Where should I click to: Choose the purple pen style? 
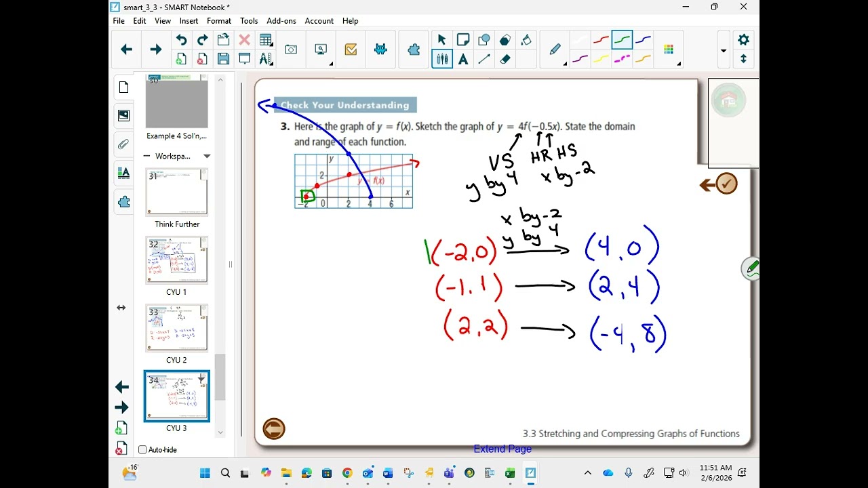coord(580,59)
